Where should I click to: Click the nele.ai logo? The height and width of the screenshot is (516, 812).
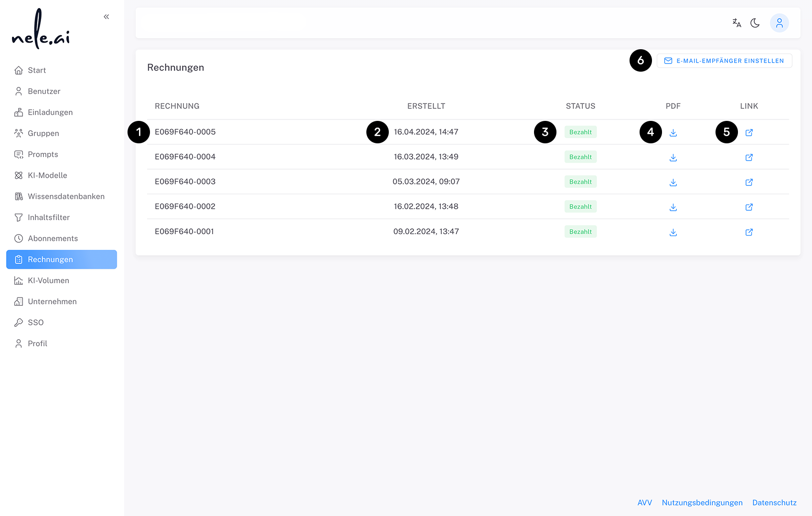tap(41, 29)
